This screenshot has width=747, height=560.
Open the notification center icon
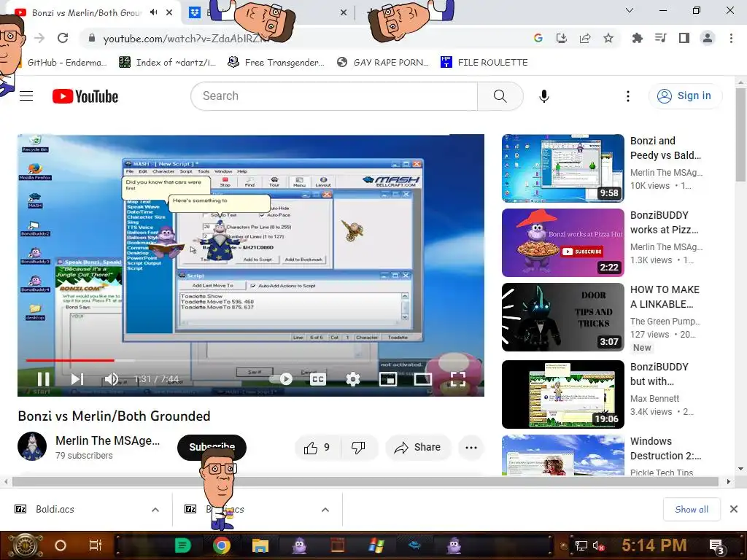(717, 546)
